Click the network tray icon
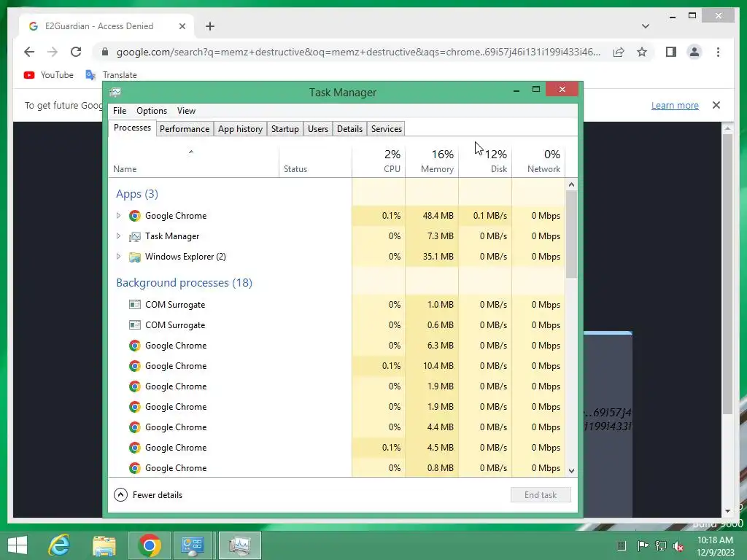 point(661,545)
